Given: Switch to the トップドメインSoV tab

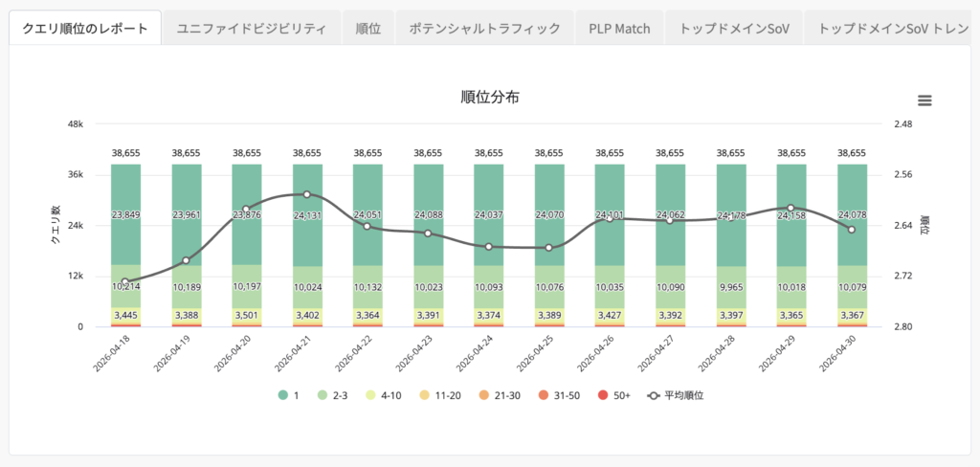Looking at the screenshot, I should click(x=733, y=28).
